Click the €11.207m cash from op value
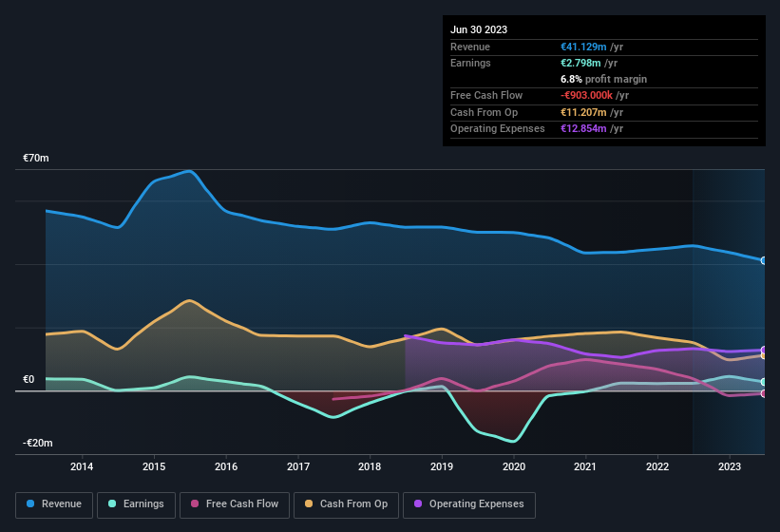The image size is (780, 532). pyautogui.click(x=583, y=112)
